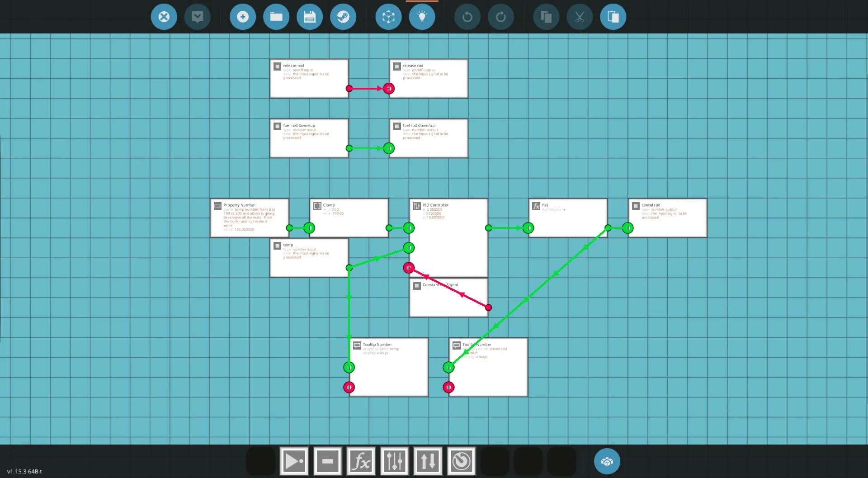This screenshot has height=478, width=868.
Task: Open the Steam Workshop icon
Action: click(x=343, y=17)
